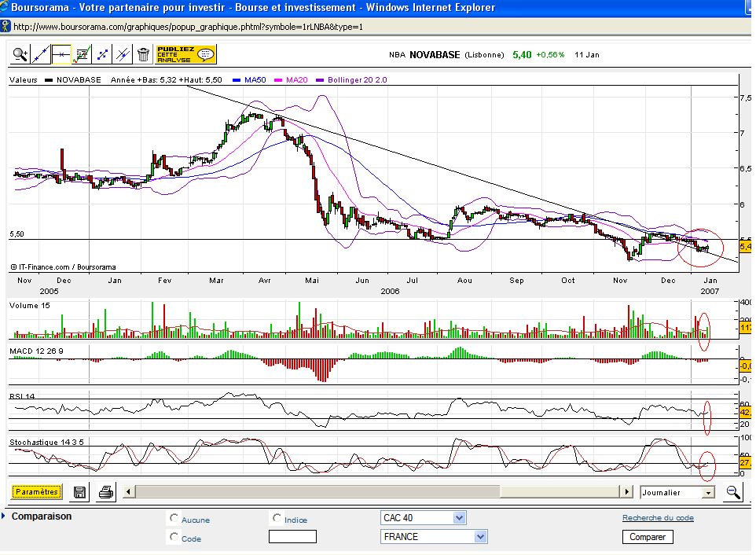This screenshot has height=555, width=756.
Task: Select the Aucune radio button
Action: (174, 519)
